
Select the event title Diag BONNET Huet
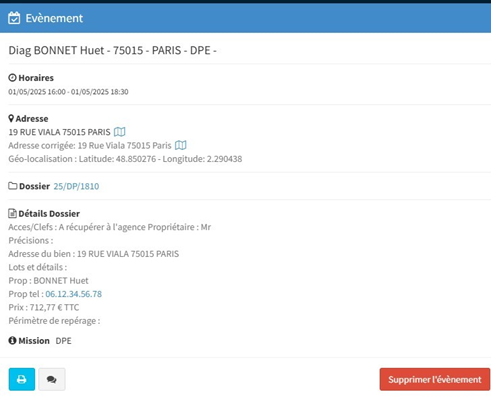point(56,50)
